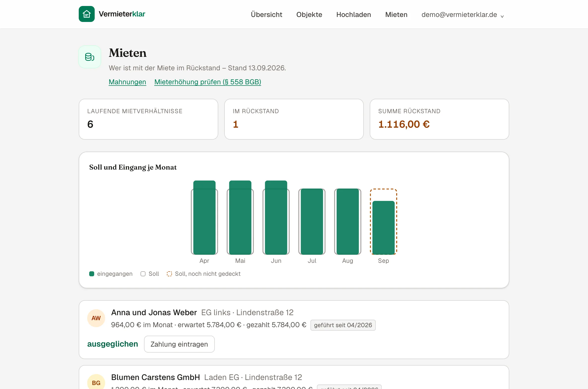Click the dashed September bar in chart
Image resolution: width=588 pixels, height=389 pixels.
point(383,221)
